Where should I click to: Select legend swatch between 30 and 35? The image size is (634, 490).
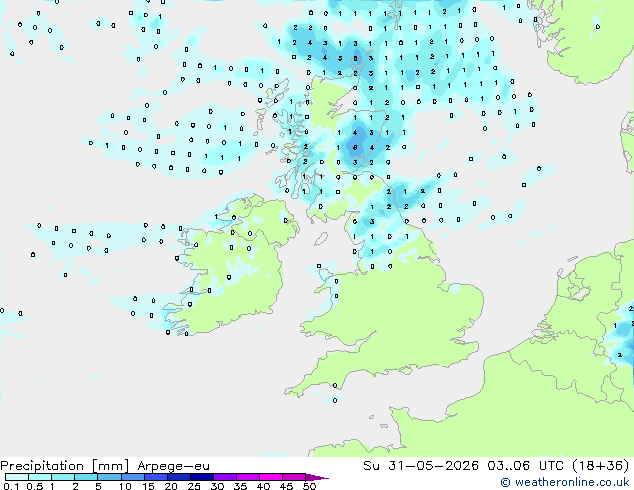pyautogui.click(x=225, y=477)
